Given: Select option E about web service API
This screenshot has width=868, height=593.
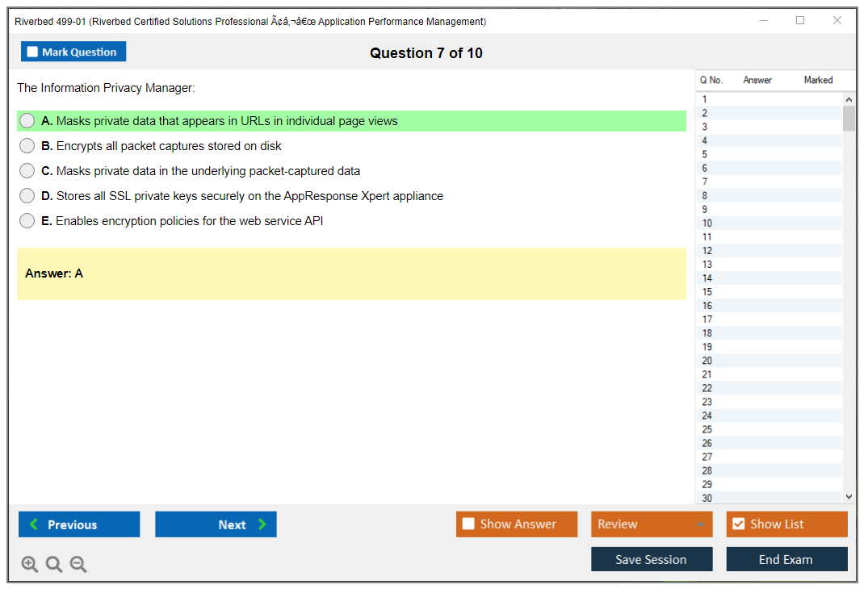Looking at the screenshot, I should (x=27, y=221).
